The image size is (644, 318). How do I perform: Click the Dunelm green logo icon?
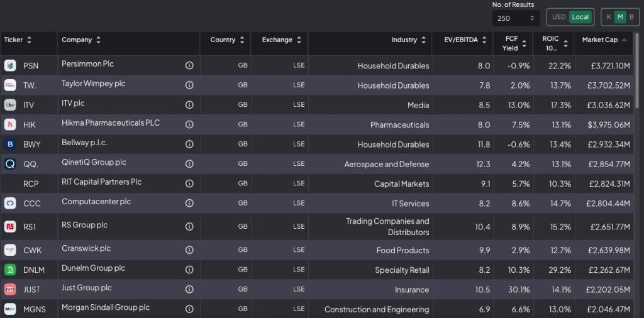pyautogui.click(x=10, y=270)
